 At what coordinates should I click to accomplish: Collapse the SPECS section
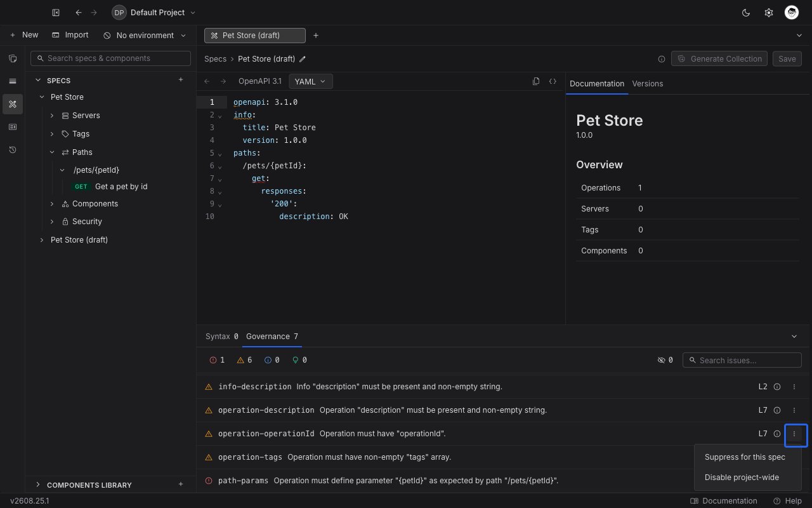pyautogui.click(x=38, y=81)
